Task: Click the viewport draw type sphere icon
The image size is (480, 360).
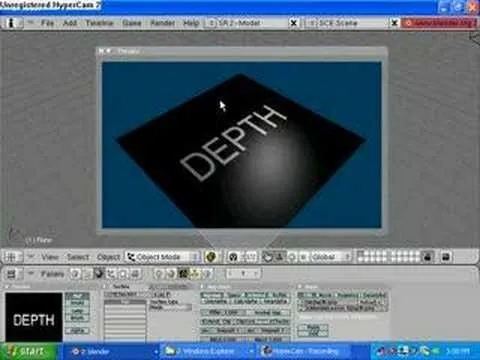Action: (211, 257)
